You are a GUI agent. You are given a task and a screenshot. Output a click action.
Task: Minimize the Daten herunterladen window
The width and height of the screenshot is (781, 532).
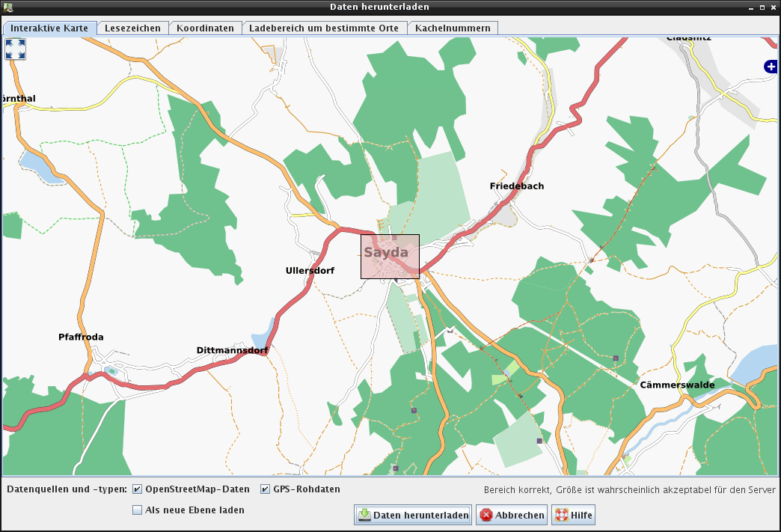click(x=749, y=7)
